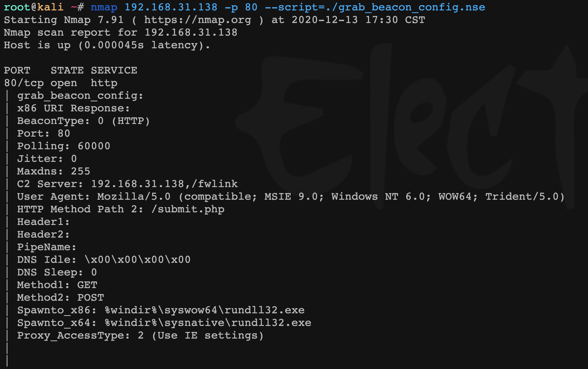Image resolution: width=588 pixels, height=369 pixels.
Task: Click the DNS Idle \x00 value
Action: 138,259
